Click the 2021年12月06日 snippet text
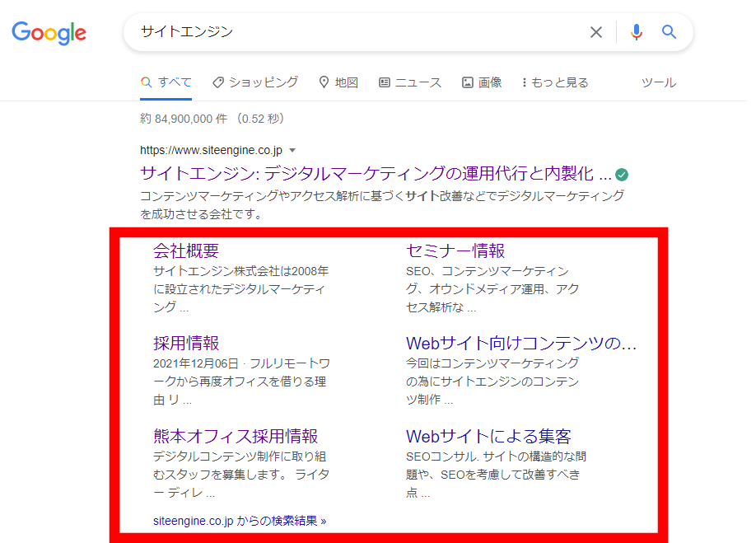The width and height of the screenshot is (756, 543). point(241,382)
